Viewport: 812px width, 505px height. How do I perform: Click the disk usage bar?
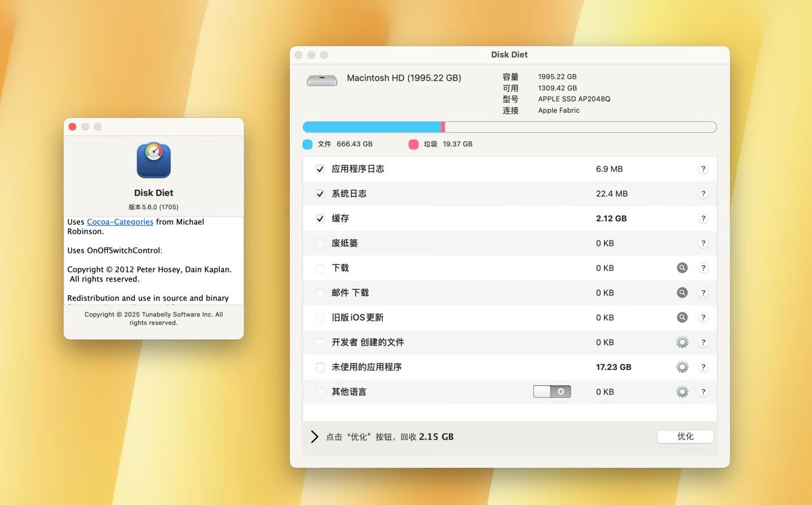click(x=510, y=127)
